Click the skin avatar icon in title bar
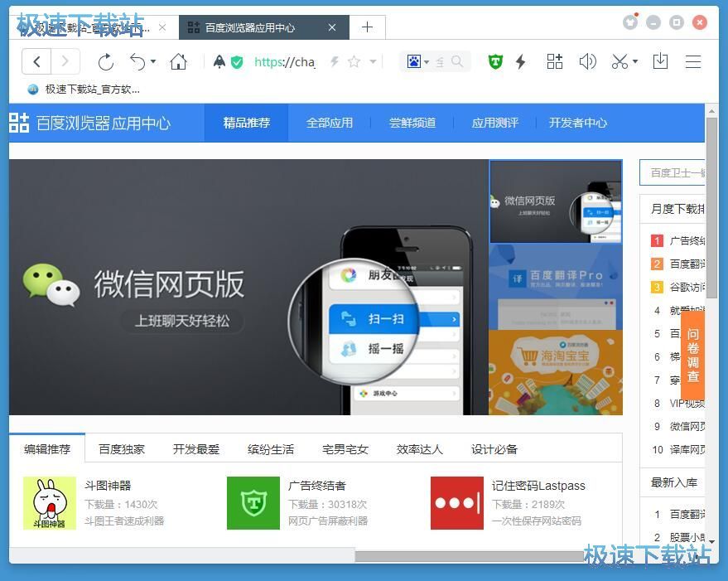This screenshot has width=728, height=581. [630, 22]
